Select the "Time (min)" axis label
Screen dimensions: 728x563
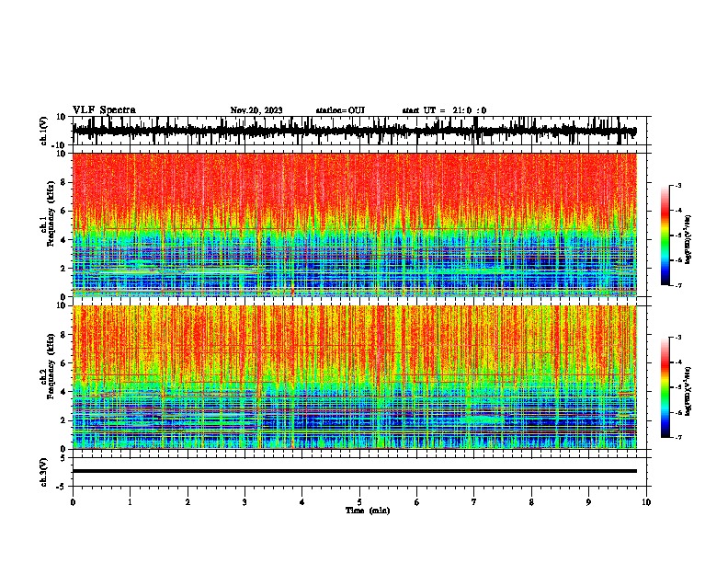[368, 511]
